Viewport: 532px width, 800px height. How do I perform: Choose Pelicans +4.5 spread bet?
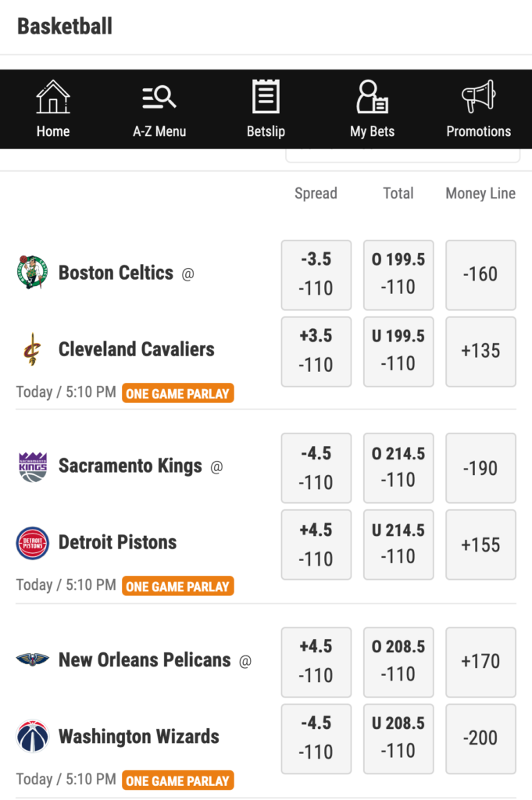316,661
